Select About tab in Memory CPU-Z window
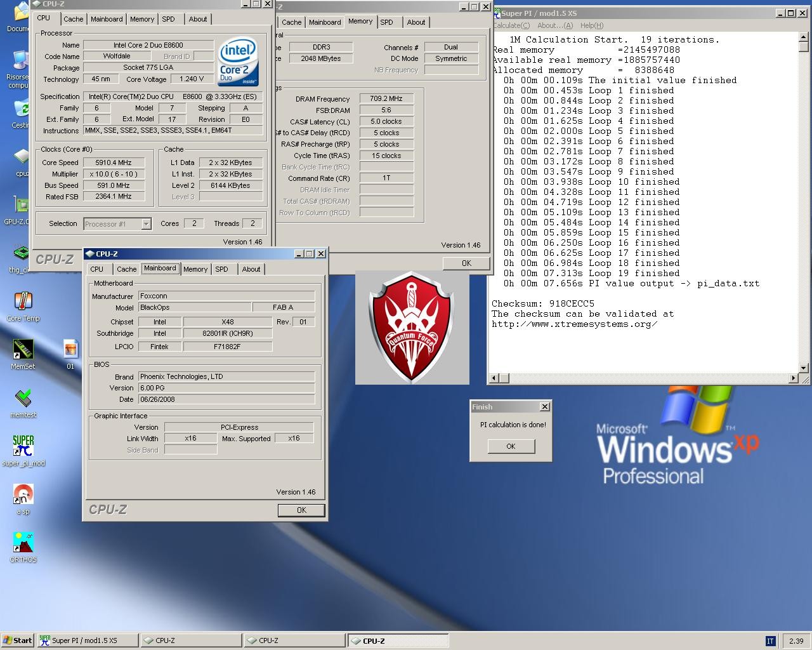Viewport: 812px width, 650px height. point(416,22)
